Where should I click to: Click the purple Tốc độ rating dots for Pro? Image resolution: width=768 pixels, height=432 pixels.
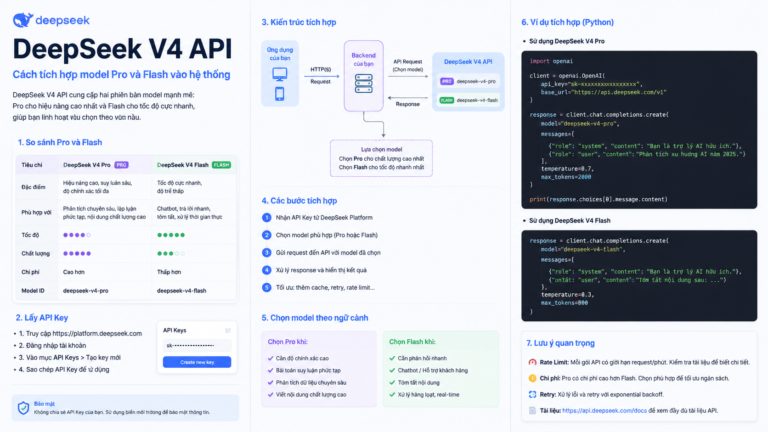coord(77,235)
